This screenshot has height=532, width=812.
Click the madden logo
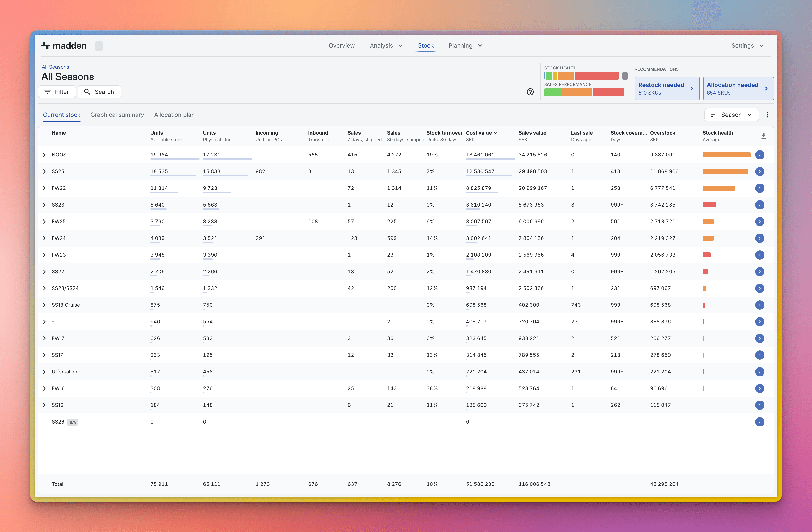click(x=64, y=46)
